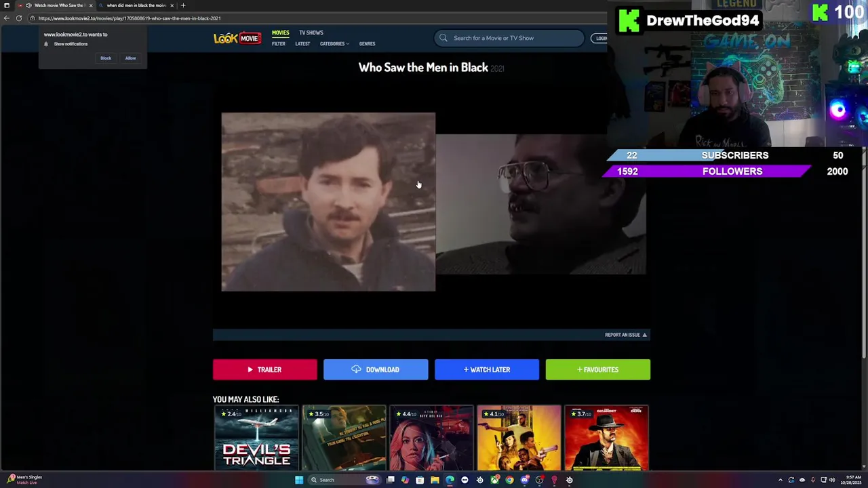Click the microphone tray icon
The image size is (868, 488).
click(812, 480)
